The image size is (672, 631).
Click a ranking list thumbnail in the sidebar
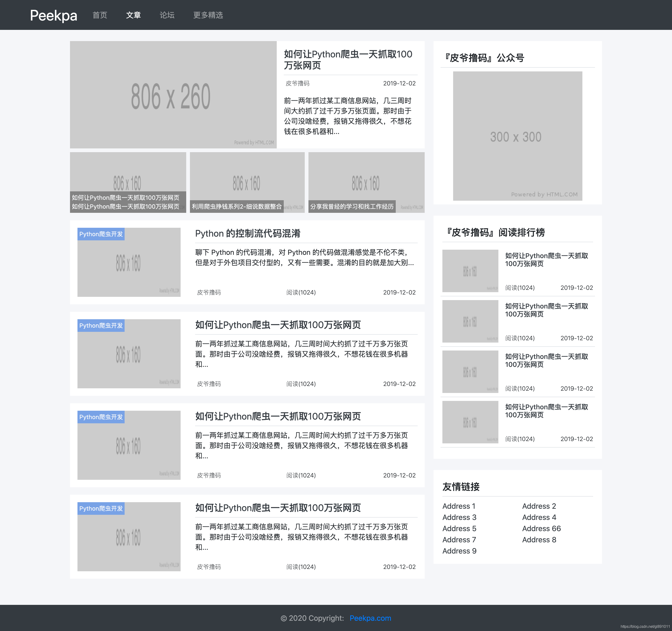[470, 271]
